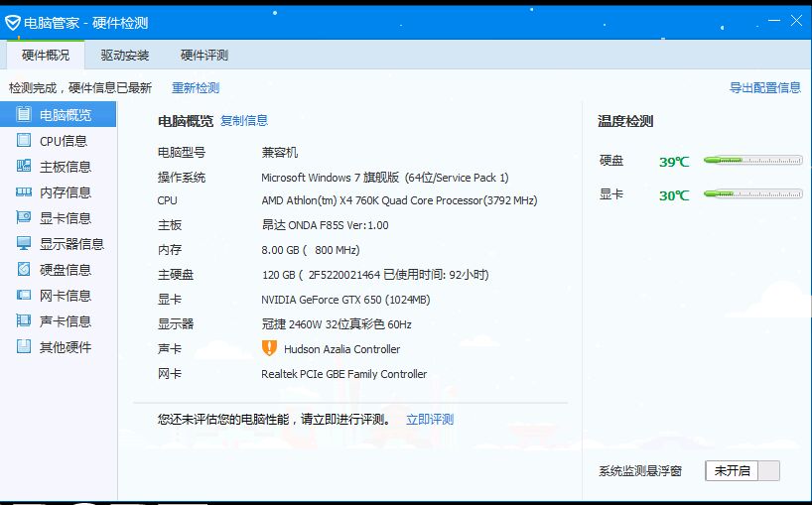The image size is (812, 505).
Task: Switch to the 驱动安装 tab
Action: click(x=125, y=55)
